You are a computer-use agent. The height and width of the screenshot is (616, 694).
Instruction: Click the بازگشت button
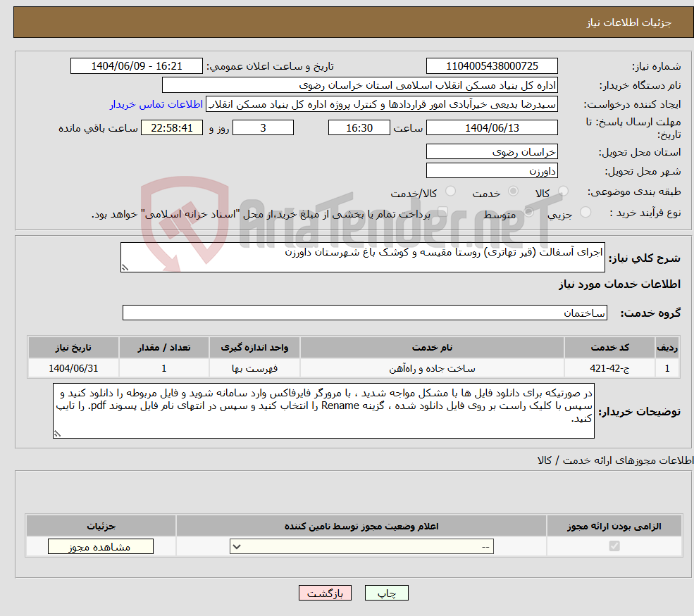pos(325,592)
